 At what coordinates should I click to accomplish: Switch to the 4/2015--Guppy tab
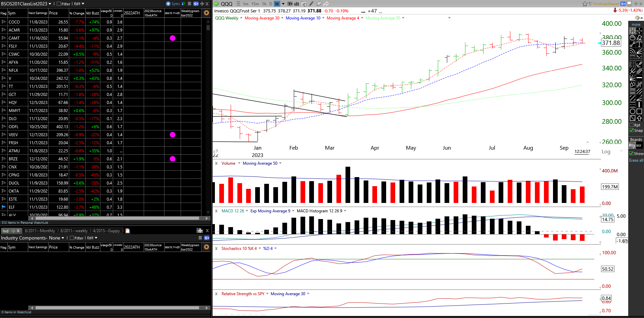pos(106,231)
